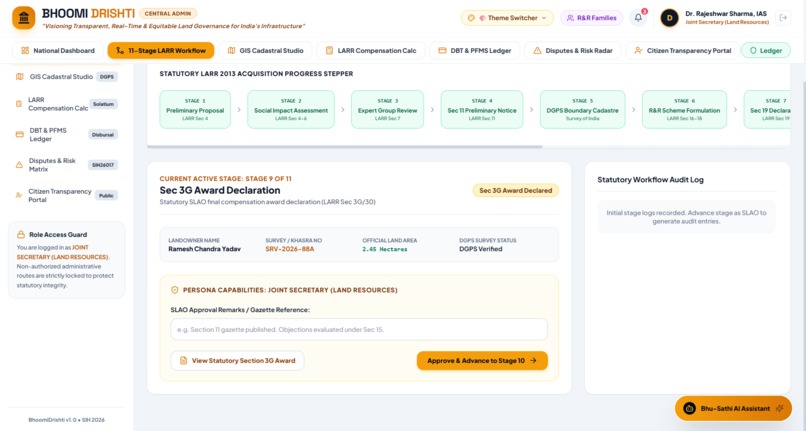The width and height of the screenshot is (806, 431).
Task: Click the sparkle icon on Bhu-Sathi AI Assistant
Action: 779,408
